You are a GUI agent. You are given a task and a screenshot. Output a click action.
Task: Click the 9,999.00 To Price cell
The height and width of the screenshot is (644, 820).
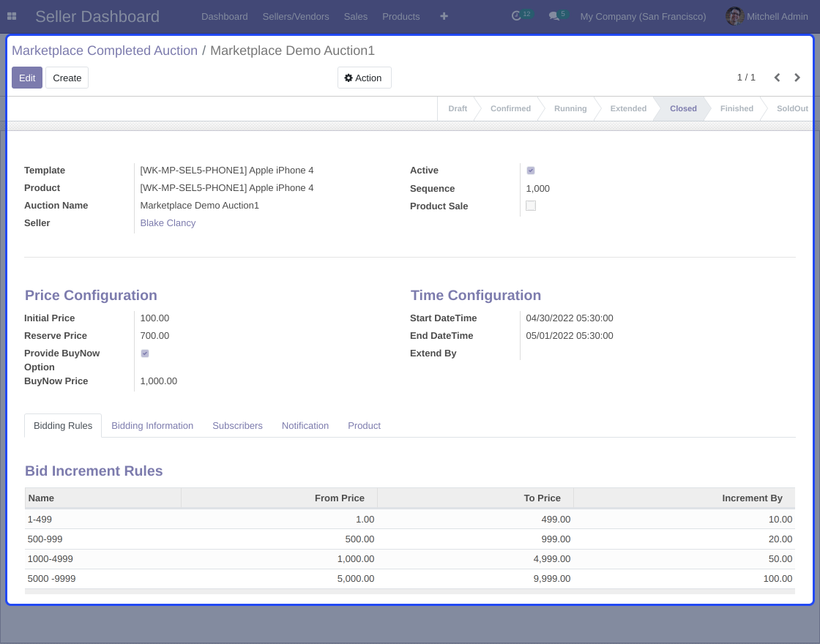pyautogui.click(x=552, y=579)
